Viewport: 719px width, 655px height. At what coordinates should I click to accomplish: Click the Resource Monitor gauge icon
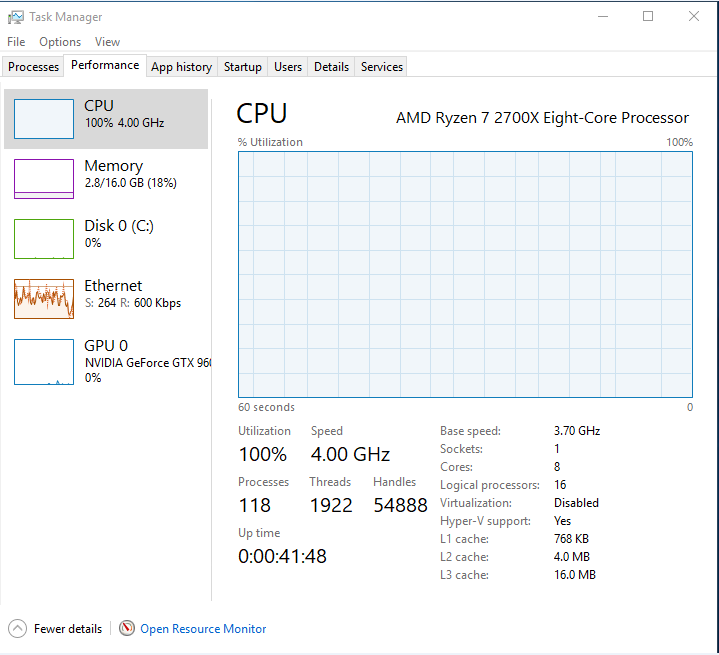click(x=127, y=629)
